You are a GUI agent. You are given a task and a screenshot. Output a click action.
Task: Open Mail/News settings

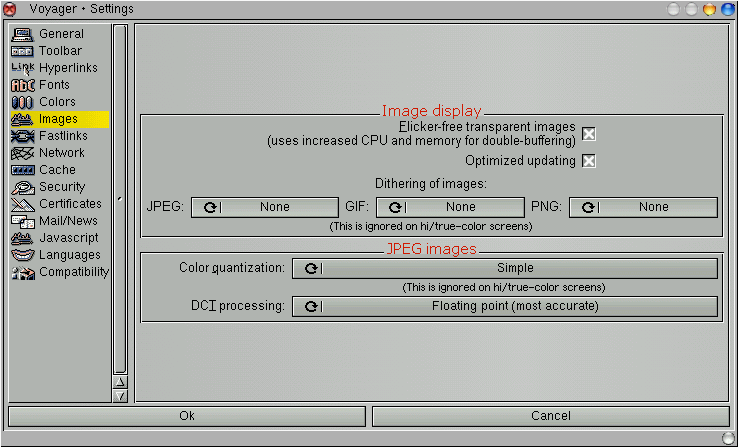60,221
